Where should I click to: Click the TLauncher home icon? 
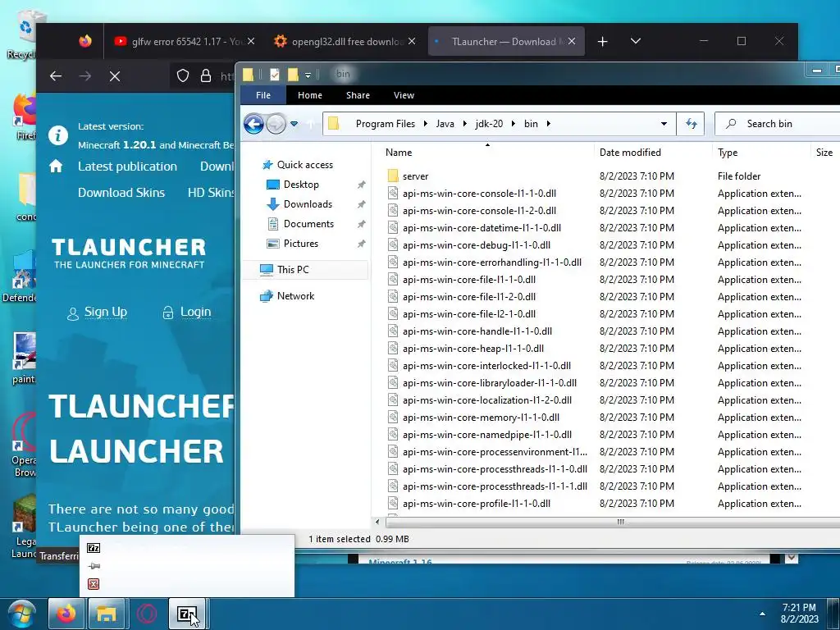[56, 166]
